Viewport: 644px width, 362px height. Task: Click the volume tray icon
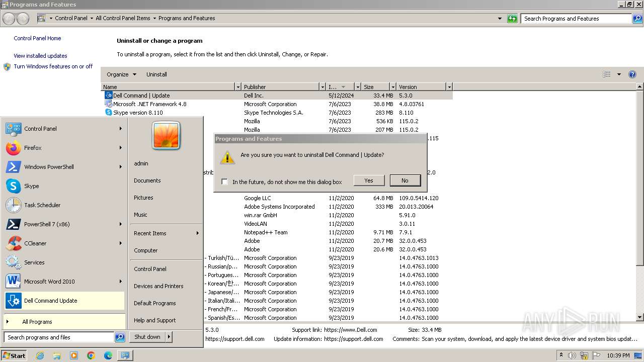click(572, 355)
